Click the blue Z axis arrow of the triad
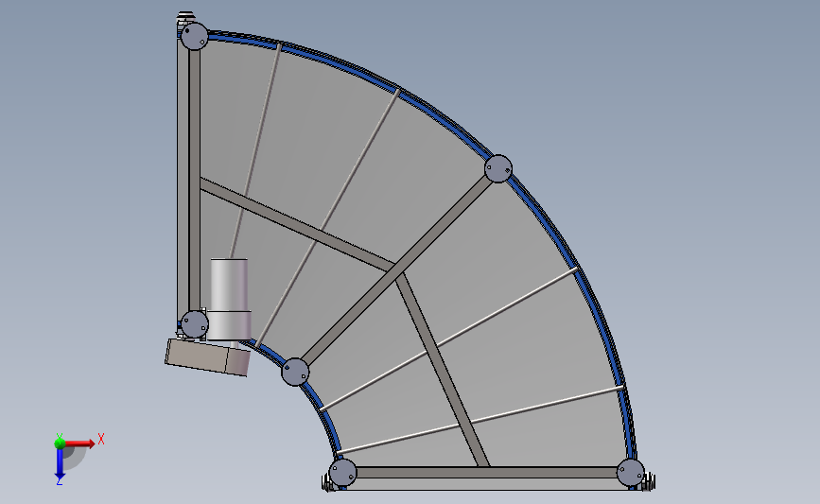Image resolution: width=820 pixels, height=504 pixels. pos(60,463)
